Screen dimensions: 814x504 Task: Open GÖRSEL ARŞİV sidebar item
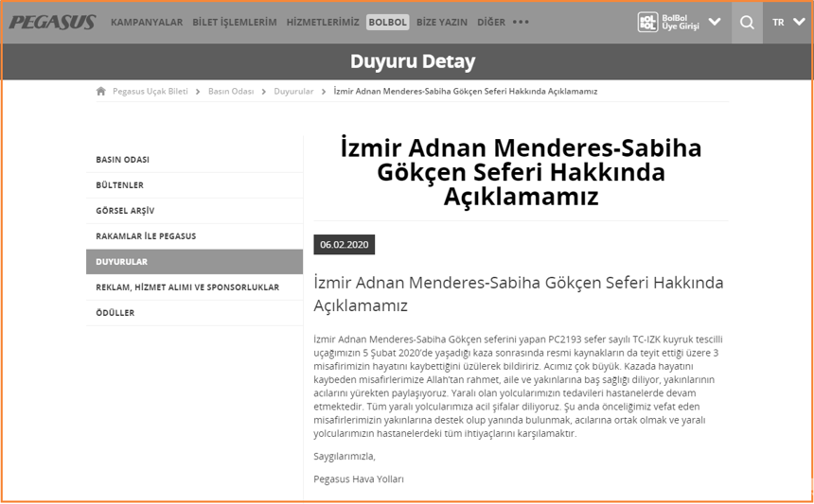[194, 211]
